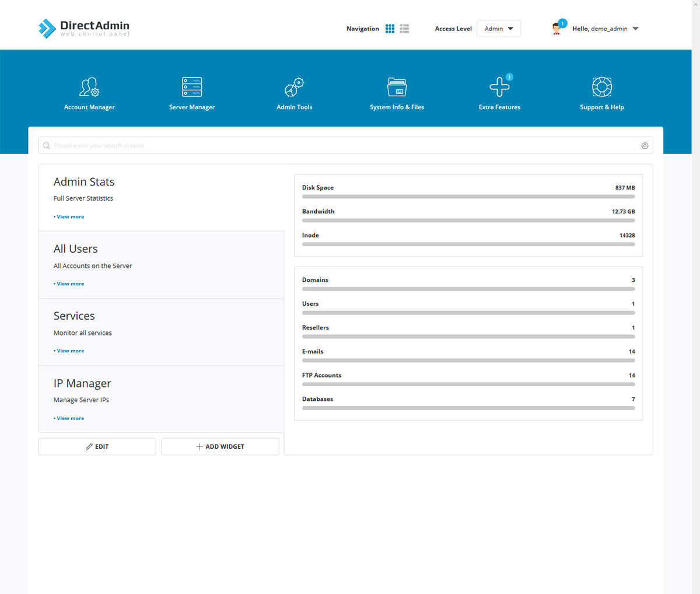
Task: Click the DirectAdmin logo
Action: pos(83,26)
